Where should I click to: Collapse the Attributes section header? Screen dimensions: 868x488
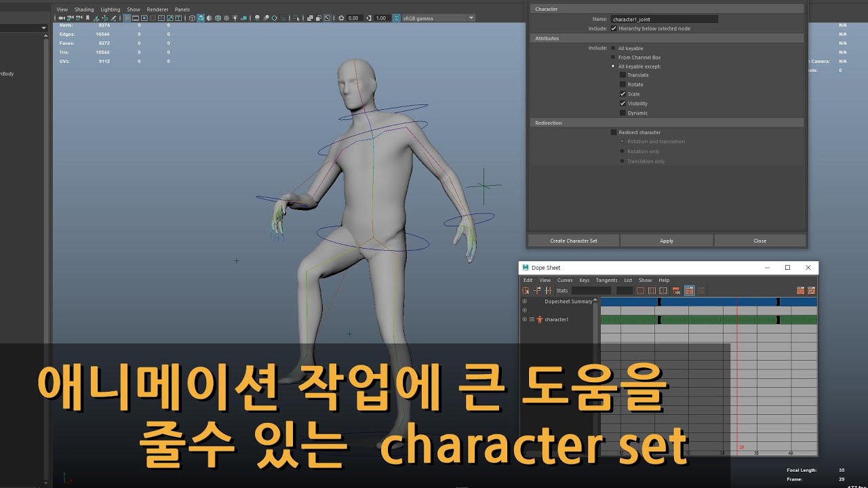tap(667, 39)
